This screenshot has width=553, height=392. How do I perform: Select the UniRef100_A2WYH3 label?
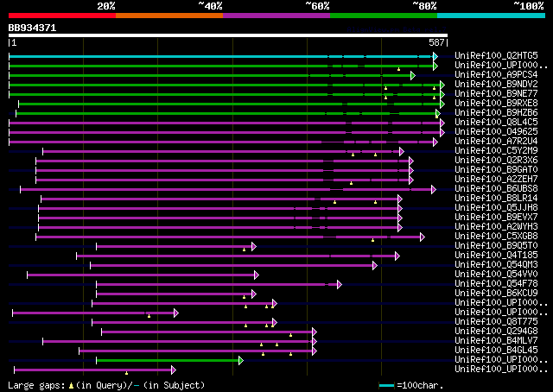coord(496,227)
